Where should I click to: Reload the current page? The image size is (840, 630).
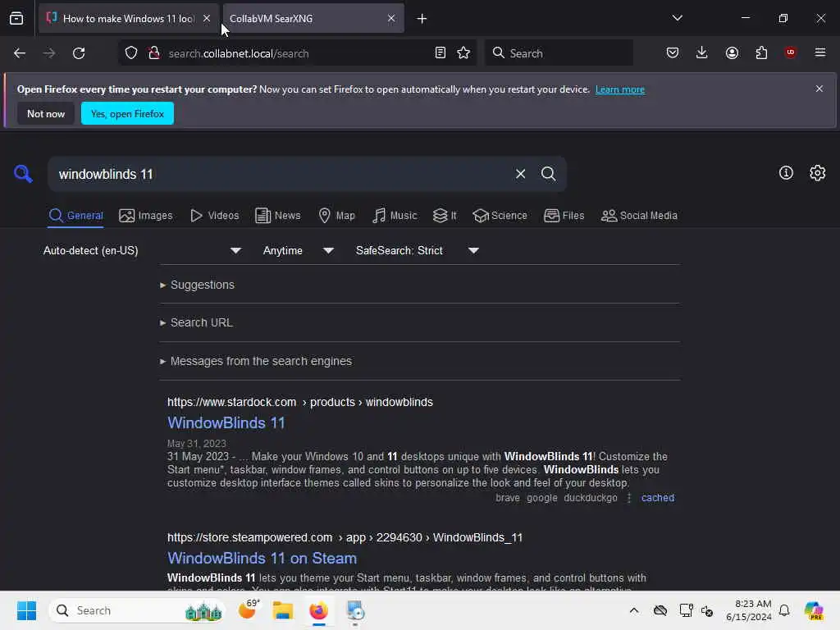coord(79,53)
